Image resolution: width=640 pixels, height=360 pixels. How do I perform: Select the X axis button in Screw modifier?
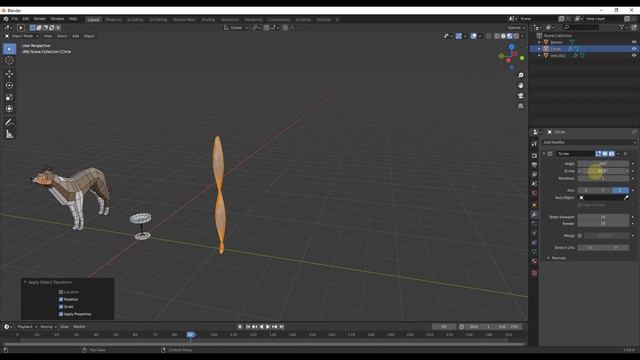click(586, 190)
